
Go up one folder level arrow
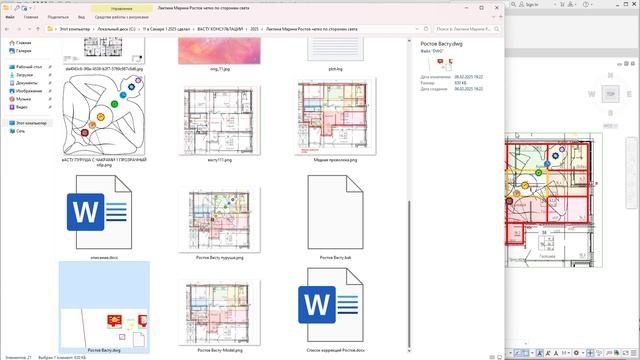coord(38,29)
